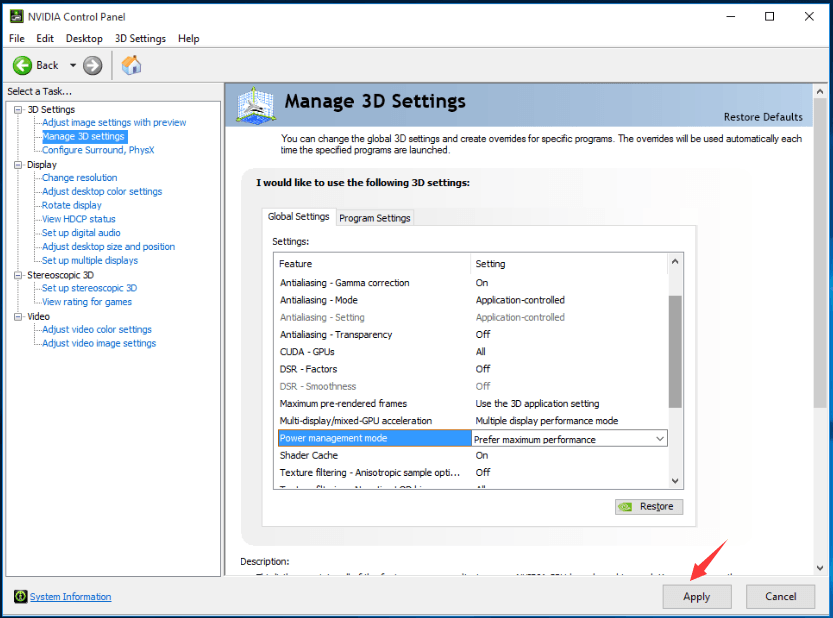Open Adjust desktop color settings

click(102, 191)
